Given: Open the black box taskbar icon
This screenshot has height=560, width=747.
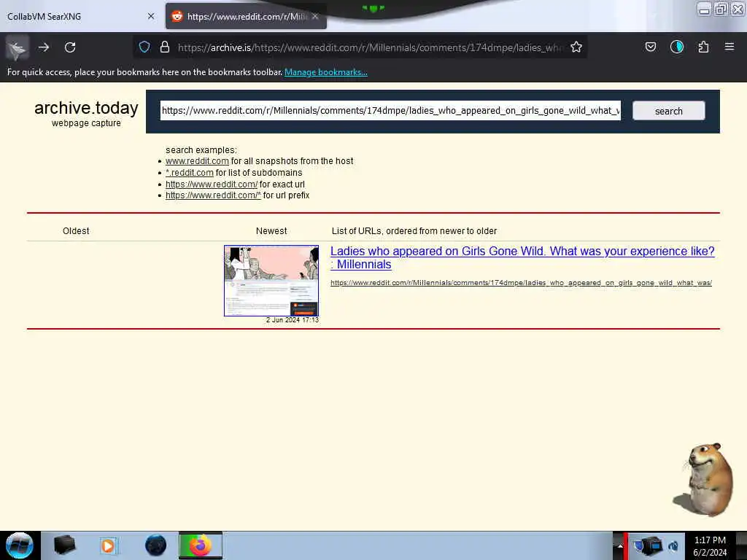Looking at the screenshot, I should [64, 545].
